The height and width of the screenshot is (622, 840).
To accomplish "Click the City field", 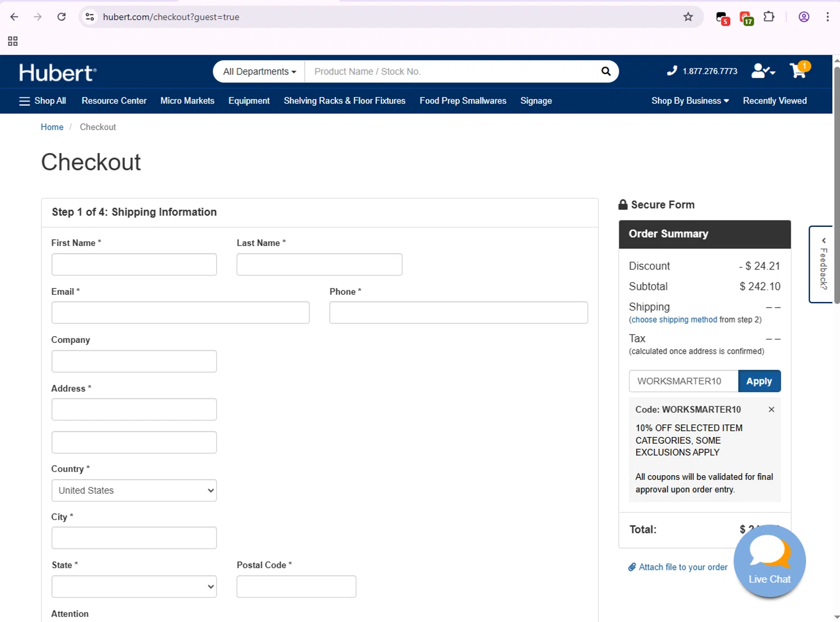I will click(134, 538).
